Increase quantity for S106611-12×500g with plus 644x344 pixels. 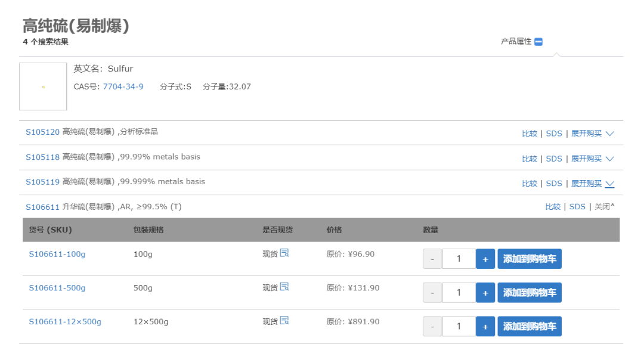485,327
